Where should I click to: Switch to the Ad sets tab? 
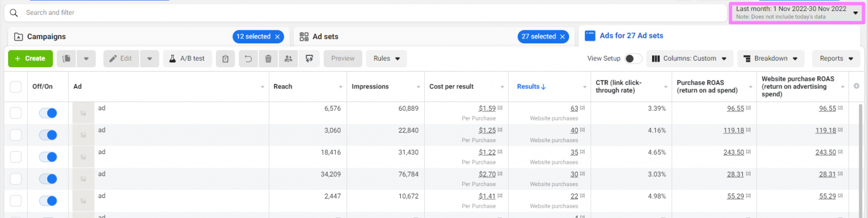325,36
